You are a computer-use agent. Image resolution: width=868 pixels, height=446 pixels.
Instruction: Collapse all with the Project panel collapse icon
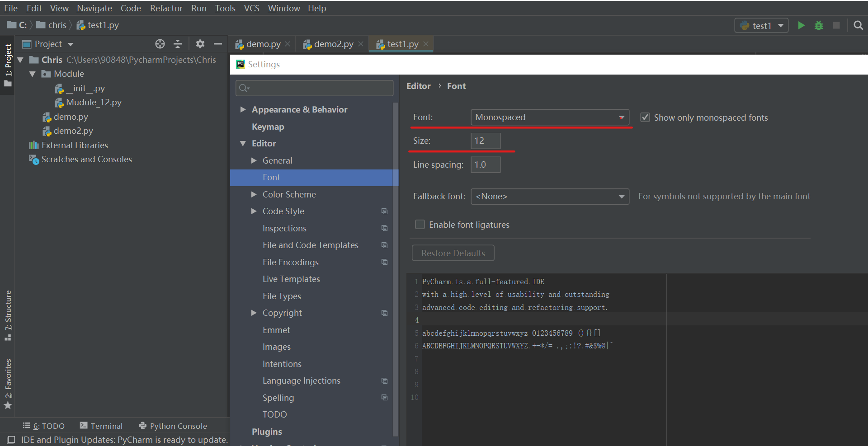pyautogui.click(x=178, y=44)
